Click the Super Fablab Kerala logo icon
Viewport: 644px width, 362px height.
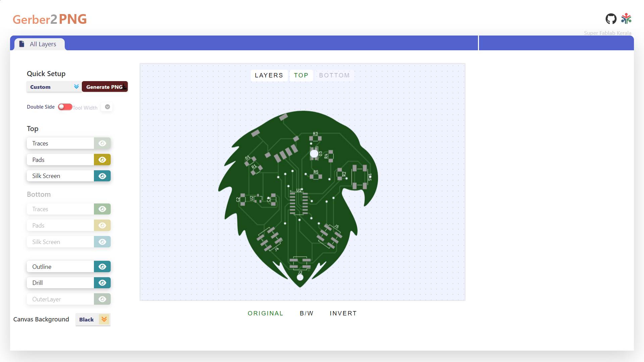[x=626, y=19]
